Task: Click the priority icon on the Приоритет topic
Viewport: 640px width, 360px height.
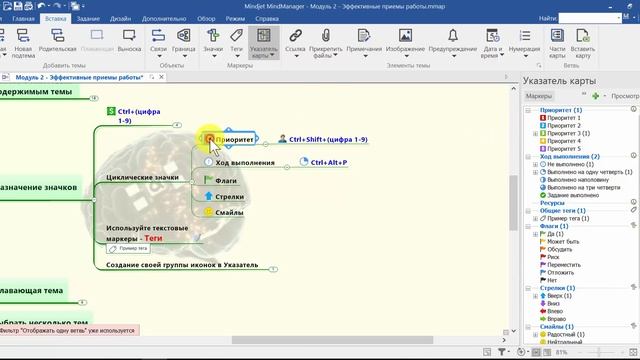Action: (x=210, y=139)
